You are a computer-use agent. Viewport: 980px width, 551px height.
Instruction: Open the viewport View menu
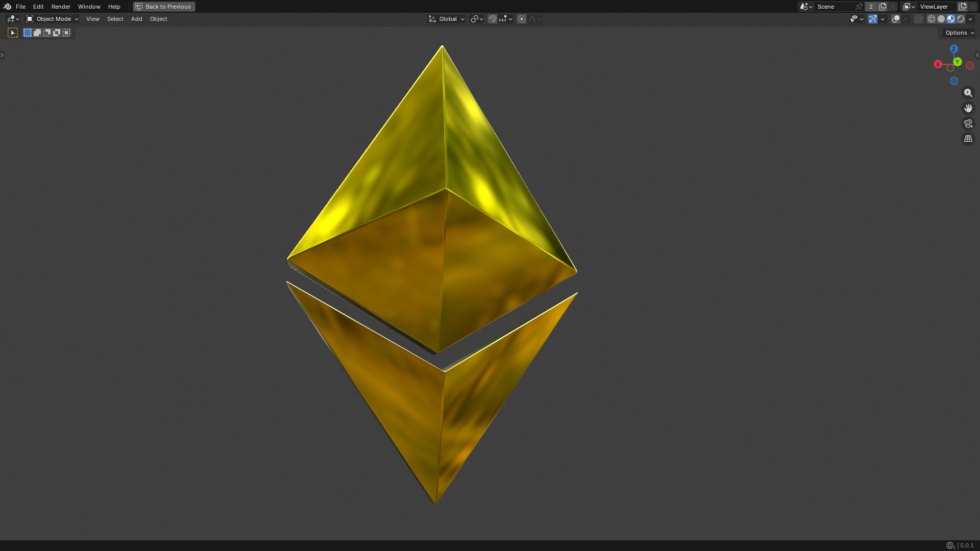tap(92, 19)
